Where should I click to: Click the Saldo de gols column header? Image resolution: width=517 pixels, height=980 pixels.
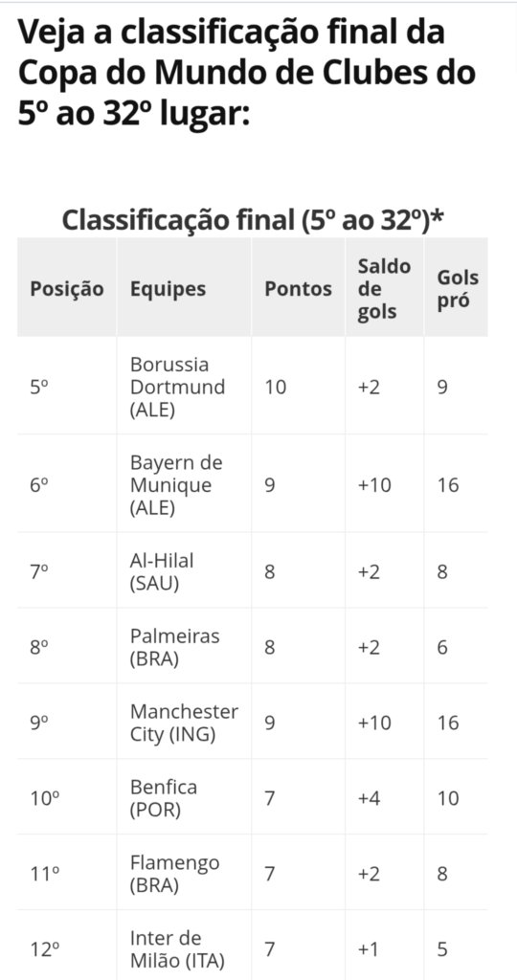(x=384, y=289)
